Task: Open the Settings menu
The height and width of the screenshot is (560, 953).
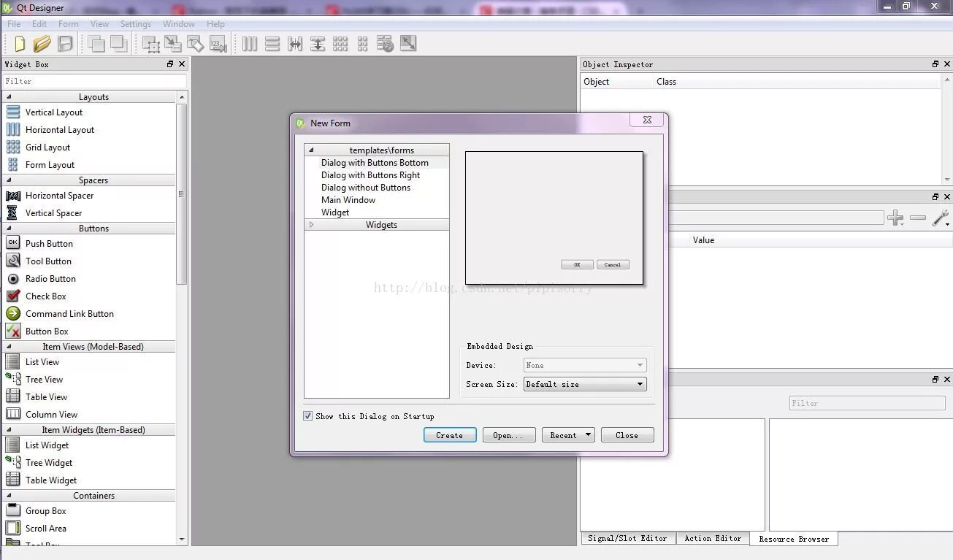Action: click(x=136, y=24)
